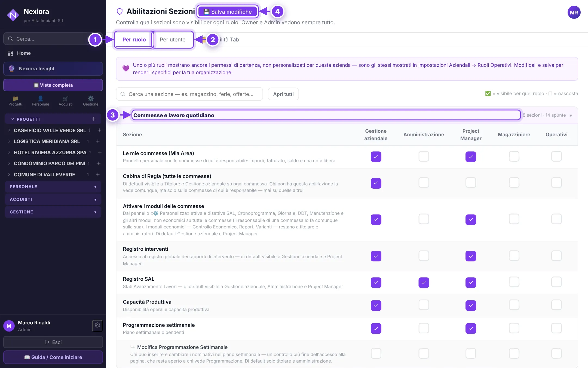
Task: Open the Acquisti shortcut icon
Action: (66, 98)
